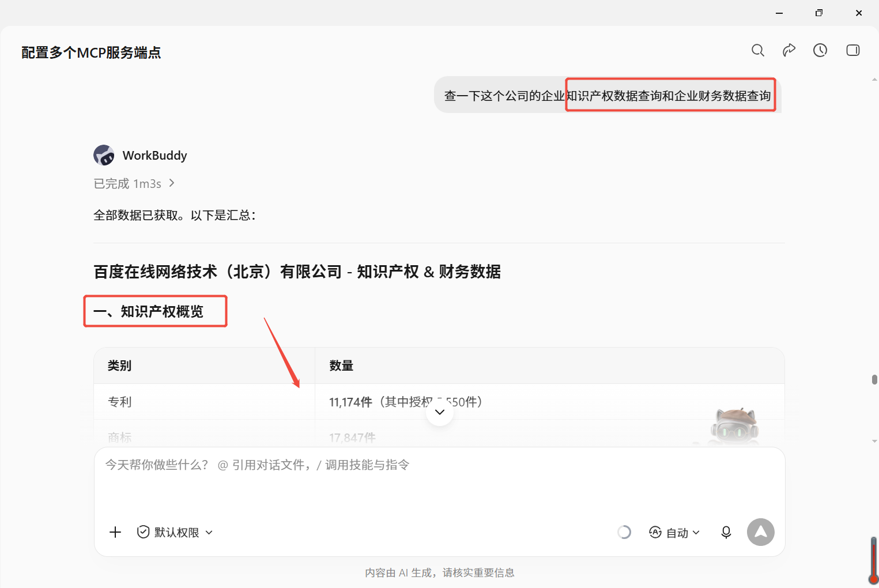
Task: Click the share arrow icon
Action: (789, 51)
